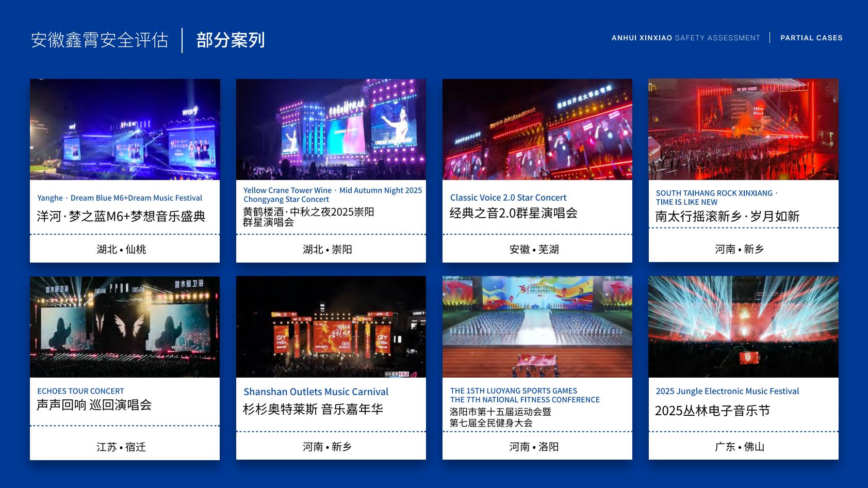Click the 广东 • 佛山 location label
Image resolution: width=868 pixels, height=488 pixels.
[x=740, y=447]
